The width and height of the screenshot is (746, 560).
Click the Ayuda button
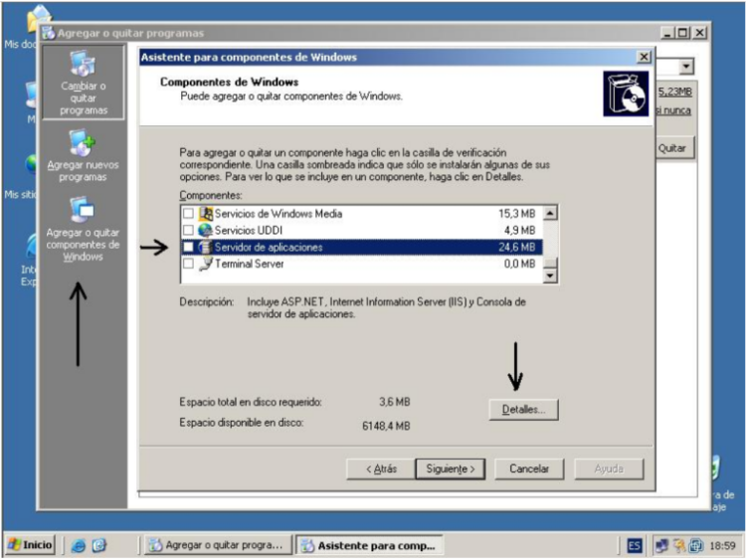click(609, 469)
